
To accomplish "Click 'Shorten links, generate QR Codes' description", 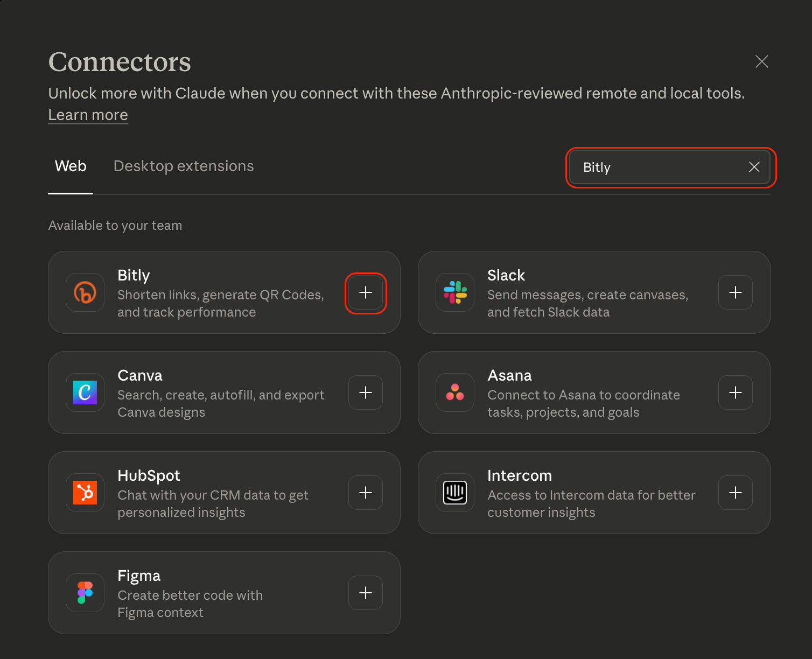I will tap(221, 304).
